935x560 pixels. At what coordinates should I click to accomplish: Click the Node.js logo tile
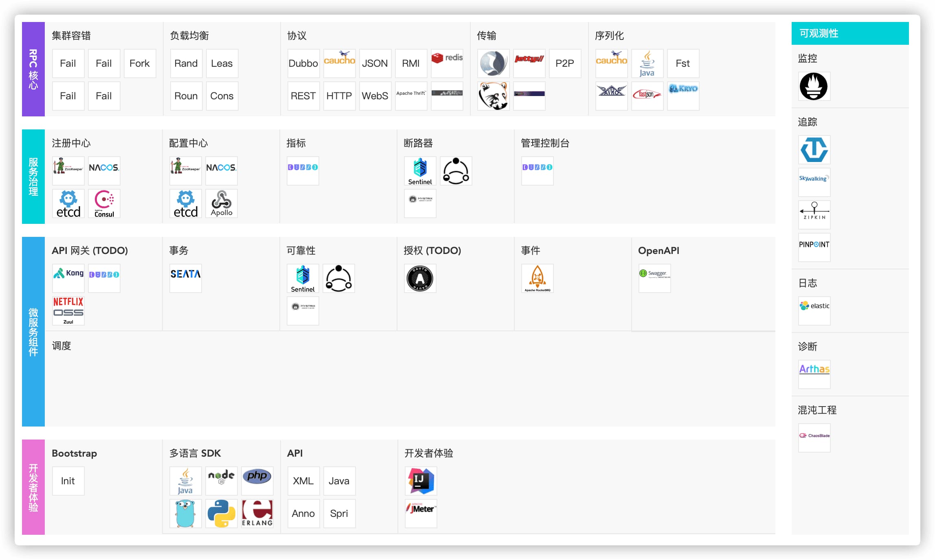[x=222, y=481]
